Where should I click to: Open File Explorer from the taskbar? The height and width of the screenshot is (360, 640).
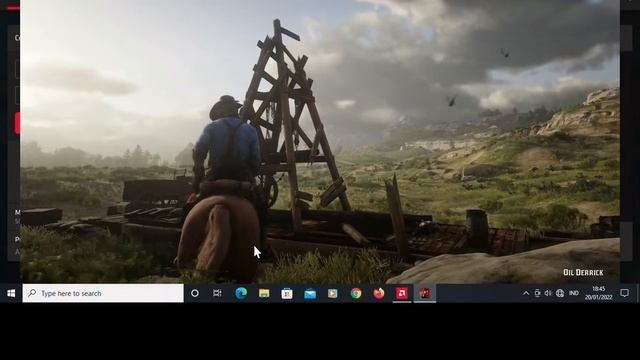(264, 293)
